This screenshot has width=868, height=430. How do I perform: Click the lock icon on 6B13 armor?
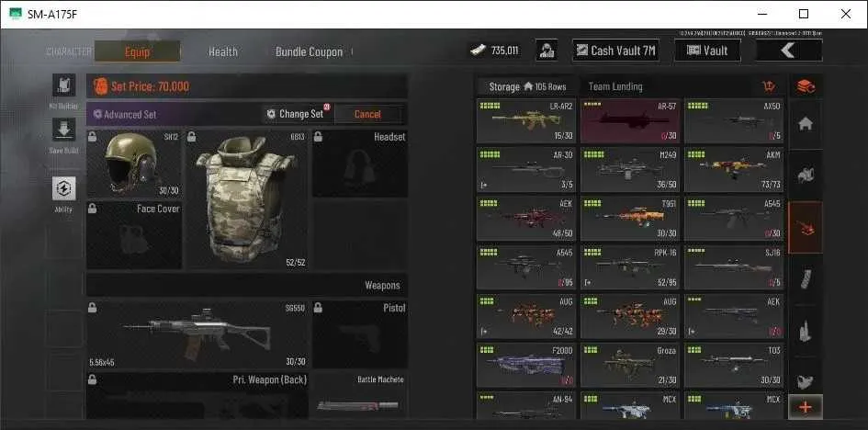tap(191, 137)
